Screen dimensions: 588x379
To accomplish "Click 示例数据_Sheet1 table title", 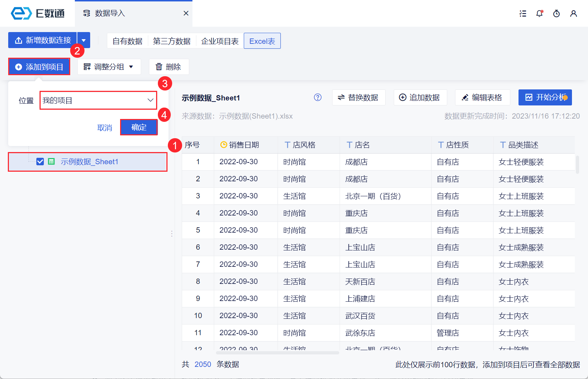I will [x=211, y=98].
